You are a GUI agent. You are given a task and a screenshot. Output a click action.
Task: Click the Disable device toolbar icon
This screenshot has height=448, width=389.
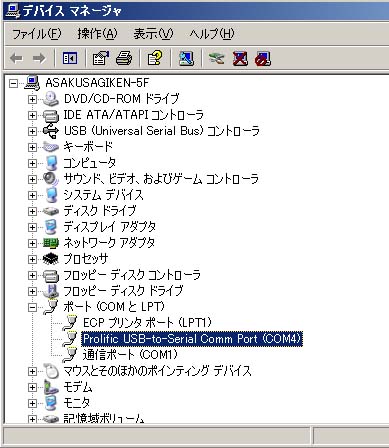[263, 58]
